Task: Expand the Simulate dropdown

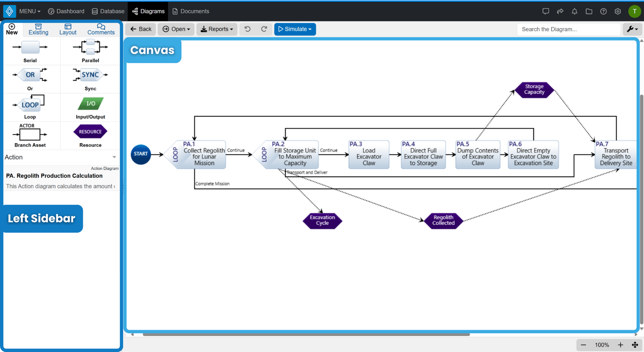Action: [295, 29]
